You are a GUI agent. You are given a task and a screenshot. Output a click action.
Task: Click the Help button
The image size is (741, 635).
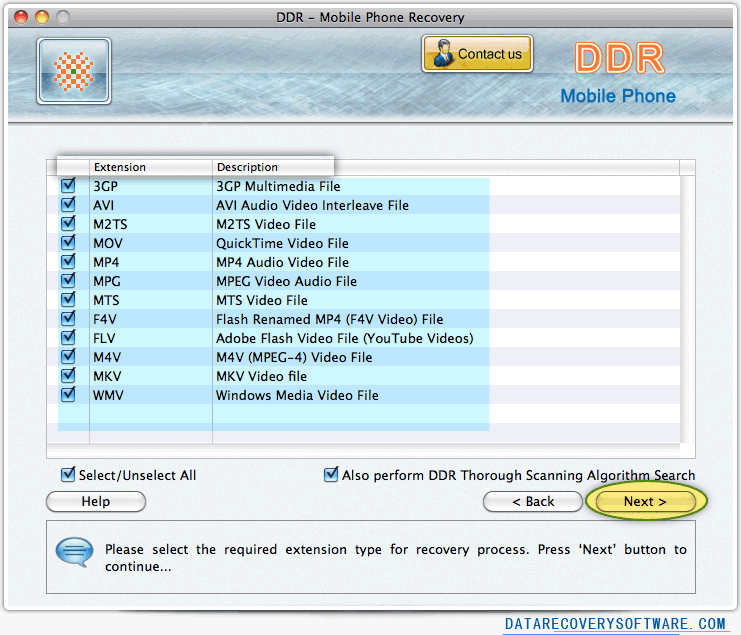[96, 501]
